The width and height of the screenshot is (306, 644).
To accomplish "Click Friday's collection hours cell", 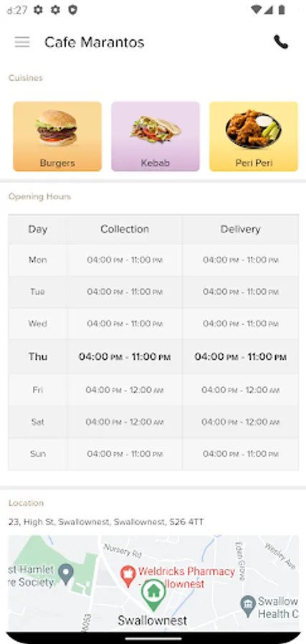I will pyautogui.click(x=125, y=390).
